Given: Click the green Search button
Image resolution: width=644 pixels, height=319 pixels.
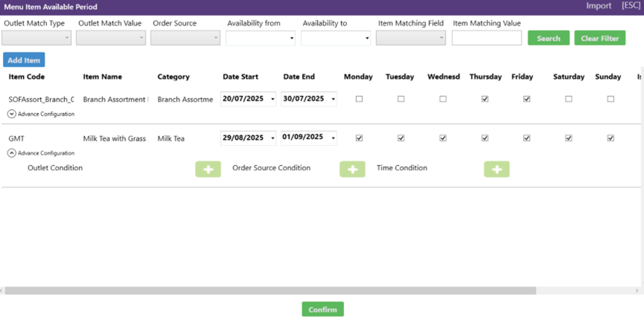Looking at the screenshot, I should [548, 38].
